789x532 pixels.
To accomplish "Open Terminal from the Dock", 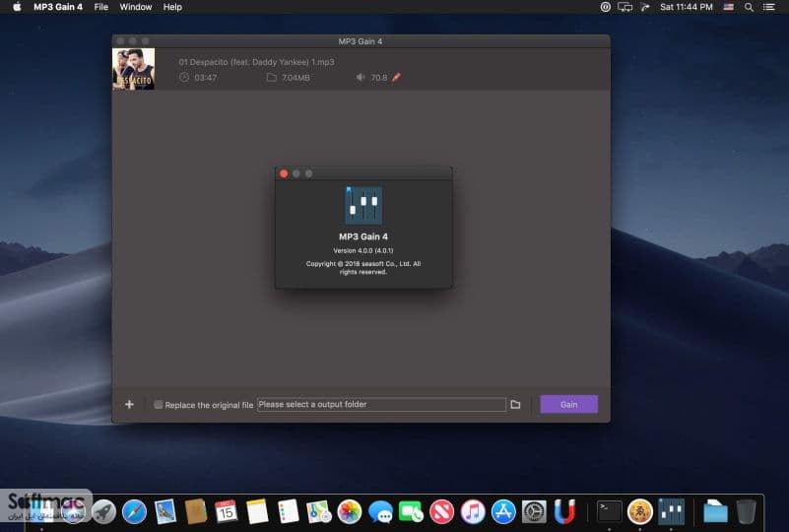I will pyautogui.click(x=610, y=512).
